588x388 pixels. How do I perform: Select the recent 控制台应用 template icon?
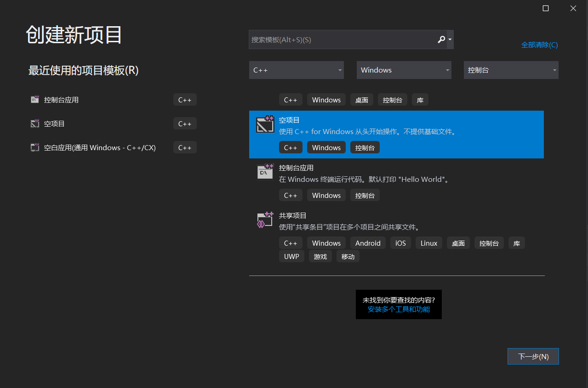click(x=34, y=99)
